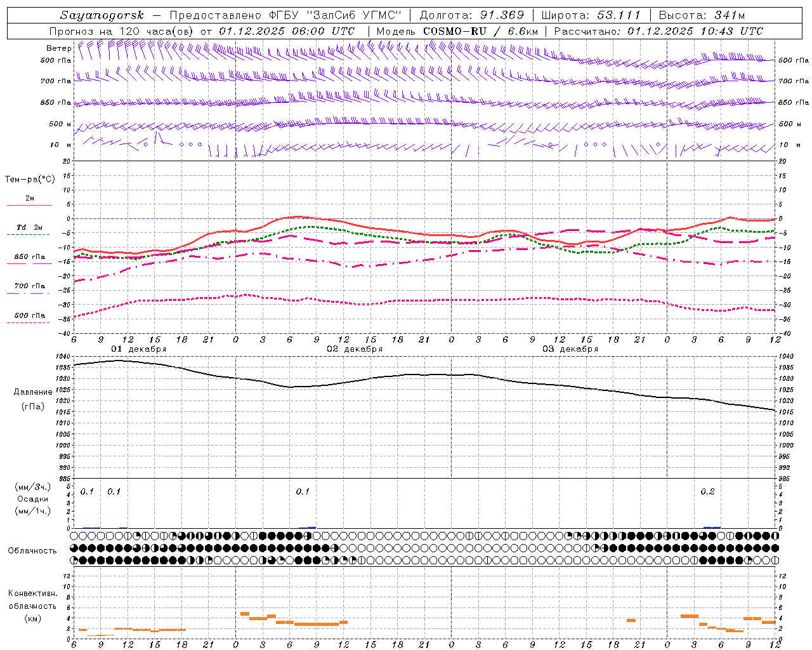
Task: Click the '(мм/3ч.)' precipitation unit label
Action: point(32,487)
